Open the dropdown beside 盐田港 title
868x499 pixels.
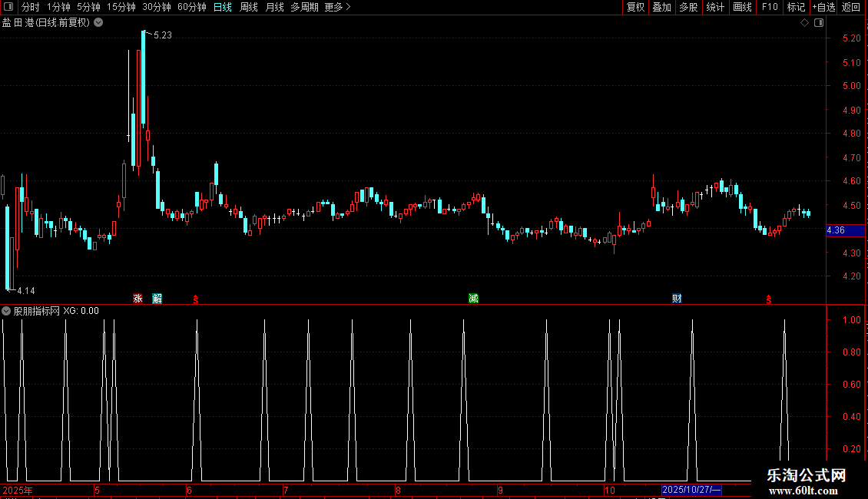(x=98, y=23)
